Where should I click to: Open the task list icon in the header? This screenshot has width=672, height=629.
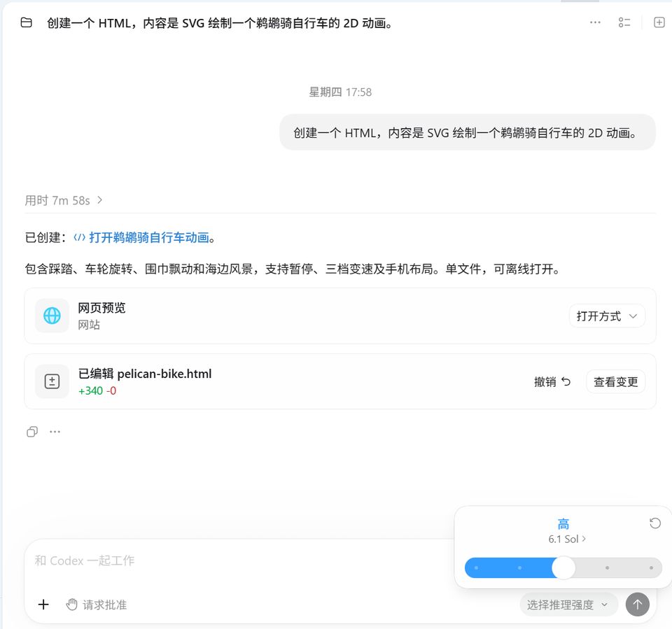624,22
